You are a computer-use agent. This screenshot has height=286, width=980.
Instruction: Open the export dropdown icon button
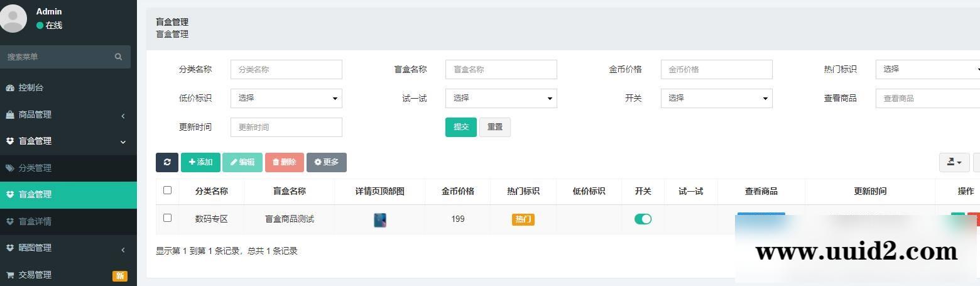(954, 162)
